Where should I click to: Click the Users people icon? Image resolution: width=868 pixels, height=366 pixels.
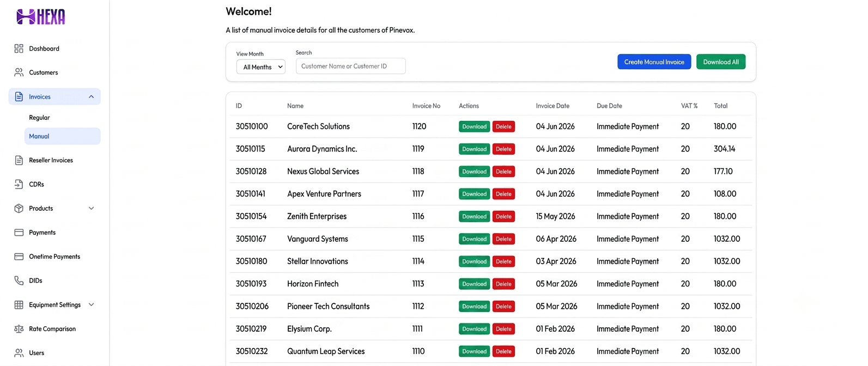click(19, 353)
